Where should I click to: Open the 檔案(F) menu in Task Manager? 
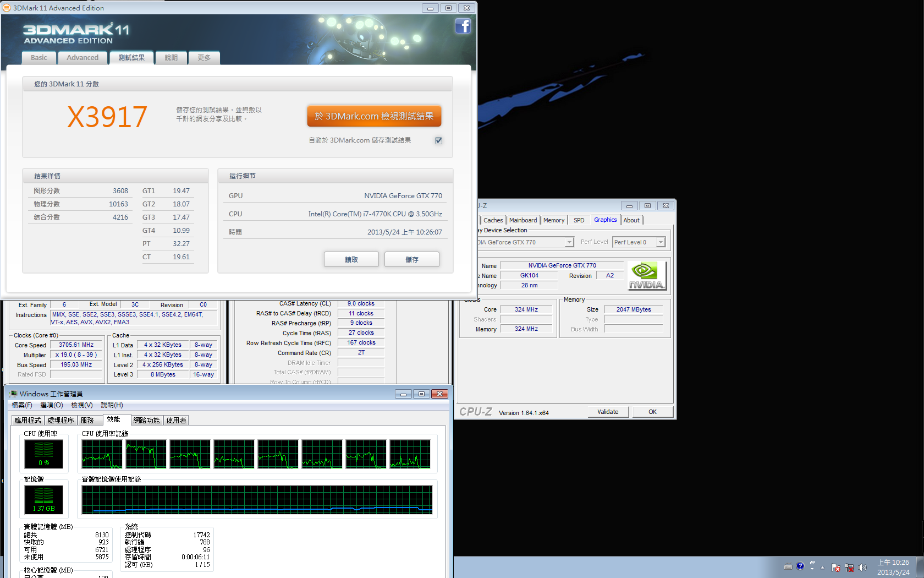click(22, 405)
